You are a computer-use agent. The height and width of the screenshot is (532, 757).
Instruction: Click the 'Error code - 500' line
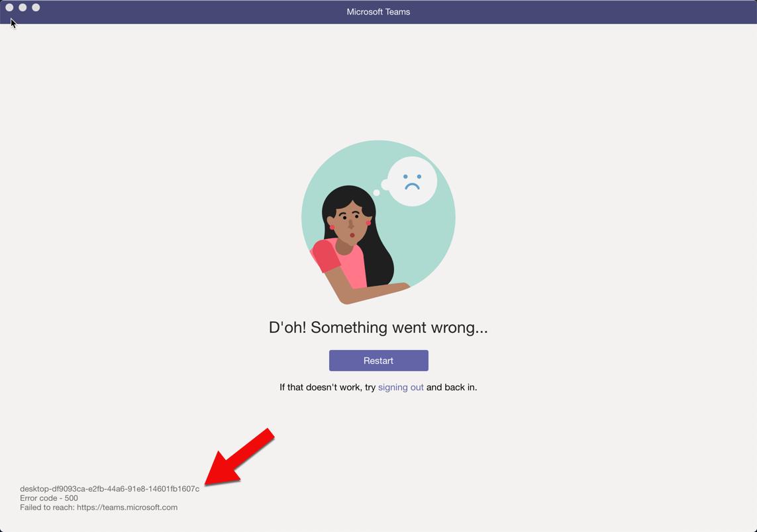point(49,498)
